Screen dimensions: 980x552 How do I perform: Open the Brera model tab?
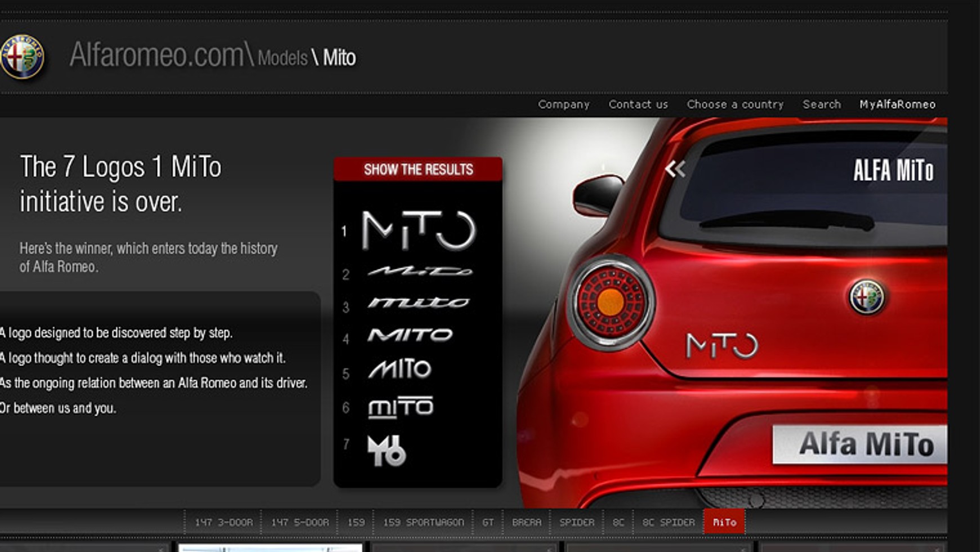click(526, 522)
